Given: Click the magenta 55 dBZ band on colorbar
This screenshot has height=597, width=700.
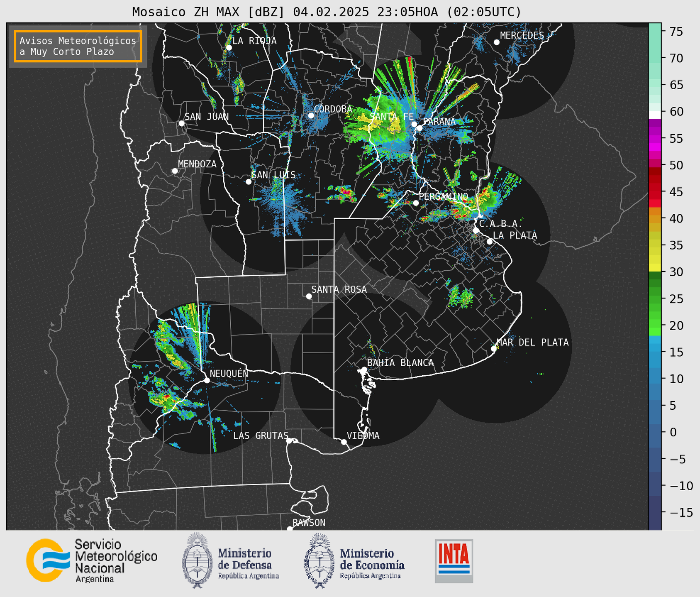Looking at the screenshot, I should pos(655,139).
